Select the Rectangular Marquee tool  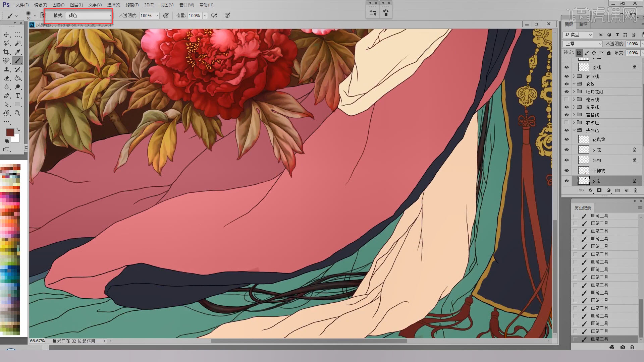tap(18, 35)
